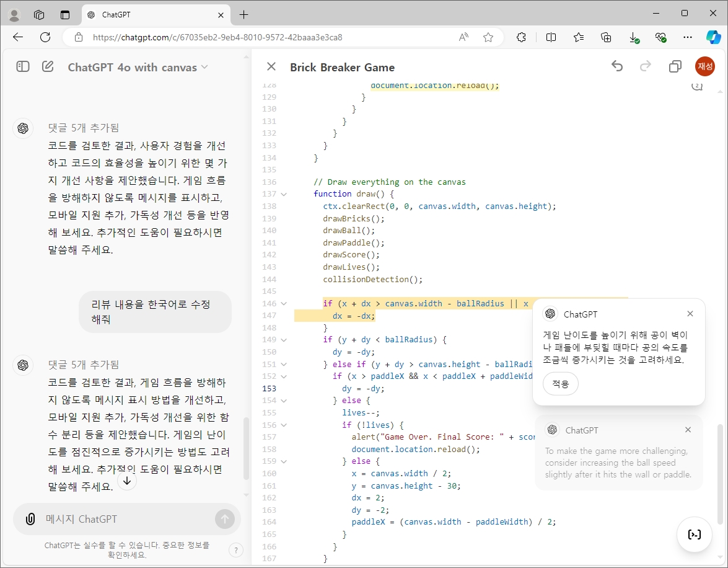Start a new chat with edit icon
Image resolution: width=728 pixels, height=568 pixels.
point(48,67)
